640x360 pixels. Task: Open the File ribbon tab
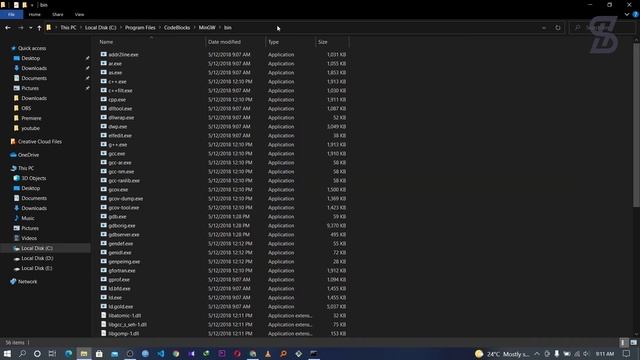[11, 14]
